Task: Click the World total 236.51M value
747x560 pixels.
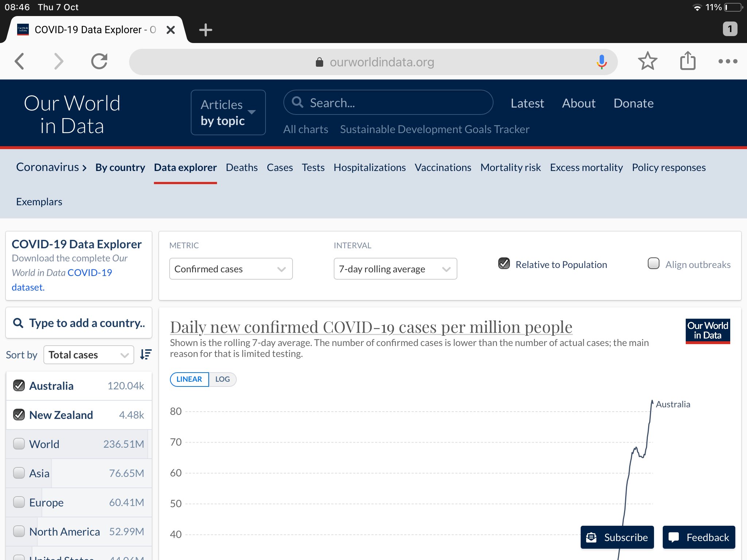Action: point(123,444)
